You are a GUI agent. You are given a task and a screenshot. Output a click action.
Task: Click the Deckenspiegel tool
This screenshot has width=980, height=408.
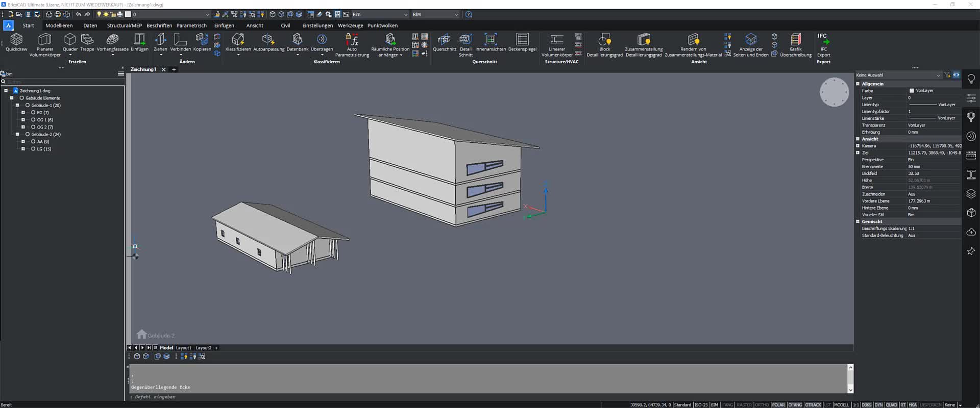click(522, 43)
